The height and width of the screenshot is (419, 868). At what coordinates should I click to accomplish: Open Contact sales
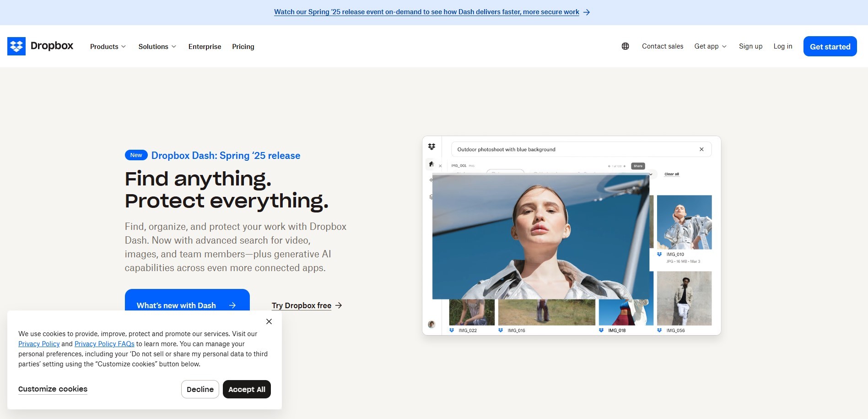663,46
